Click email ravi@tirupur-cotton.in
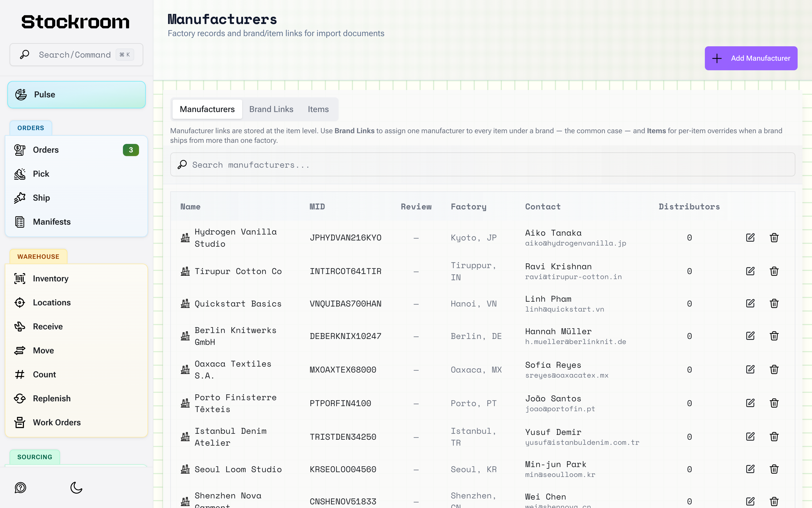 coord(573,277)
